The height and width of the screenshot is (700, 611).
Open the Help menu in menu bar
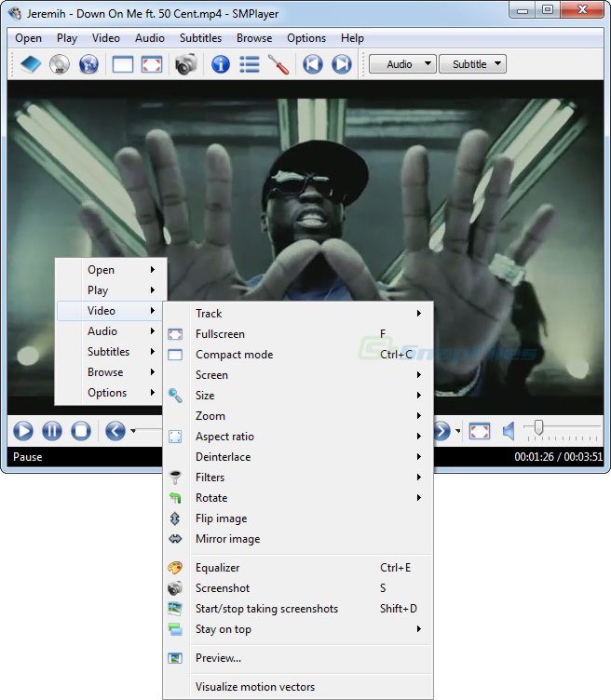click(352, 38)
